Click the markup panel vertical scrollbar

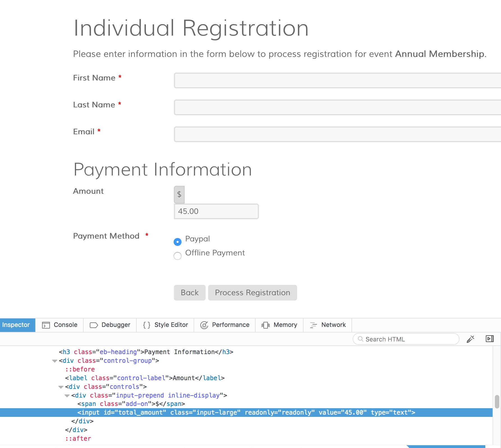coord(497,401)
